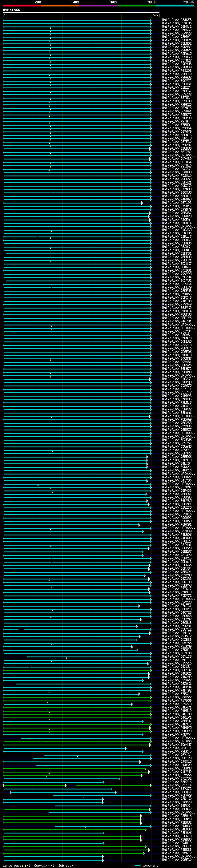Select hit label UniRef100_A5HSG2
The height and width of the screenshot is (868, 197).
point(177,30)
